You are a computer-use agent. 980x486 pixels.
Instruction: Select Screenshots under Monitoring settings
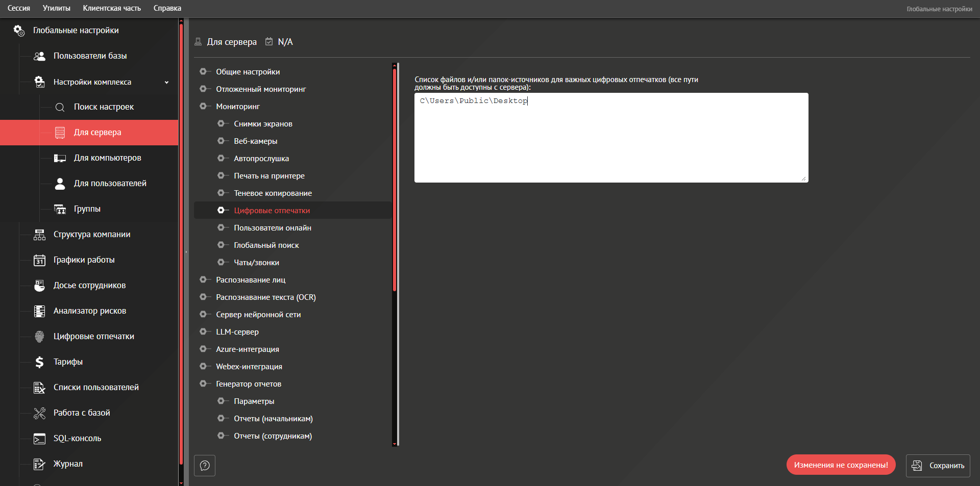pos(263,124)
